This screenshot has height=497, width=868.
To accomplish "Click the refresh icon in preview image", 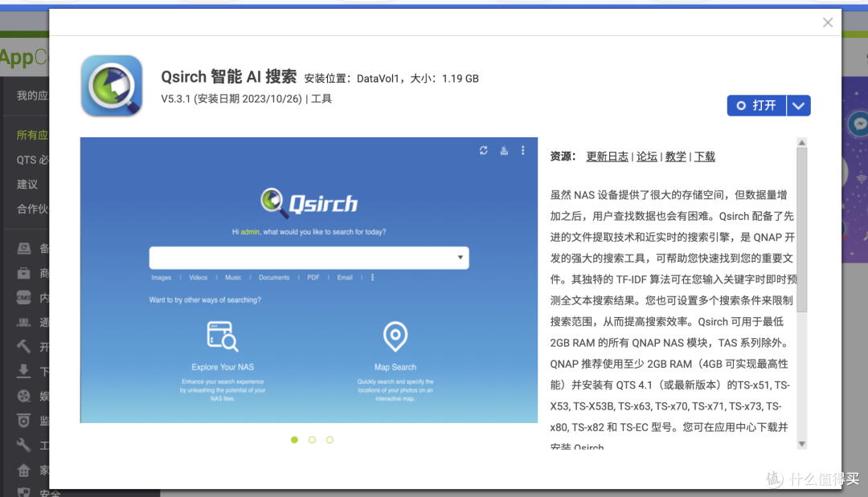I will coord(483,150).
